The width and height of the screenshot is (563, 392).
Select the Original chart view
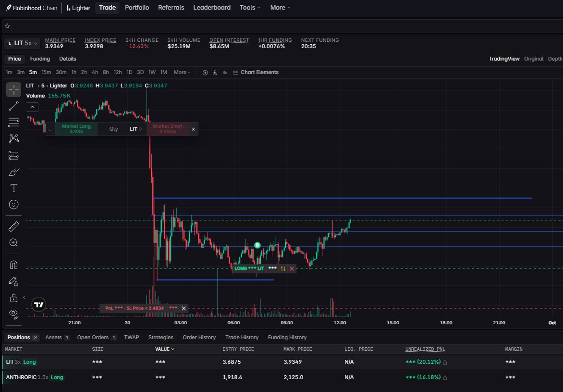pyautogui.click(x=534, y=59)
